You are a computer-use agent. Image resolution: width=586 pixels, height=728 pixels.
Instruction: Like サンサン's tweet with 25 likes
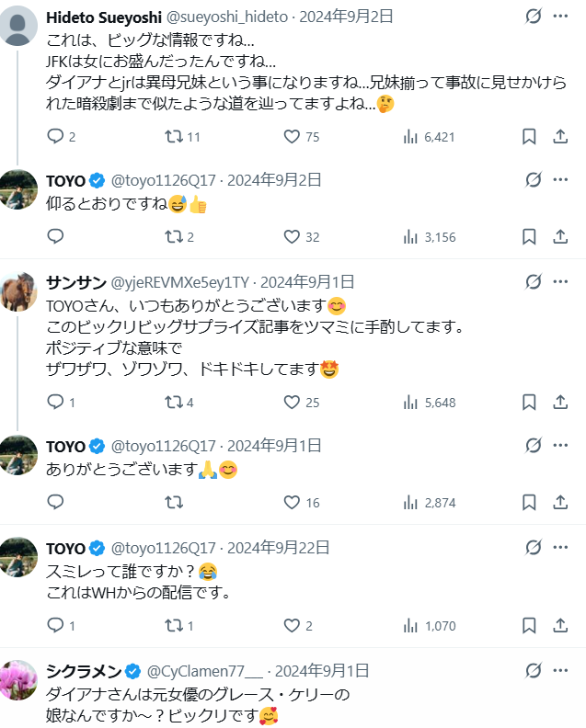pyautogui.click(x=293, y=402)
